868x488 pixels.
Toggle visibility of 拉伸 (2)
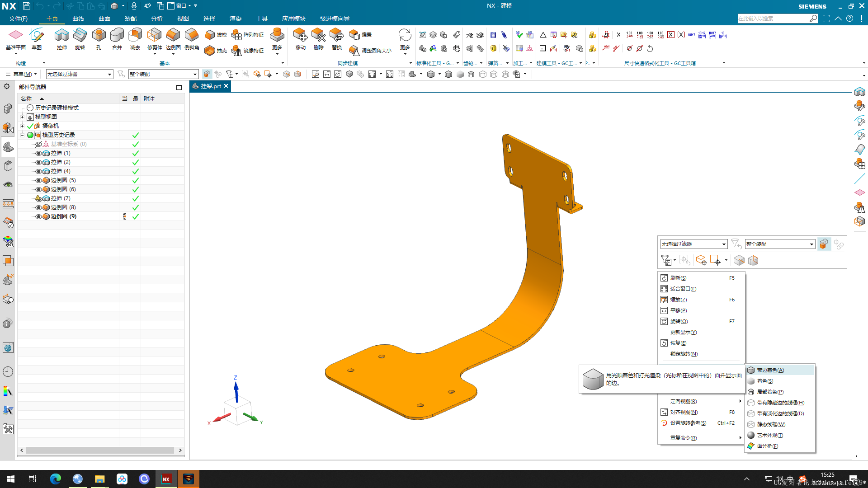[x=38, y=162]
